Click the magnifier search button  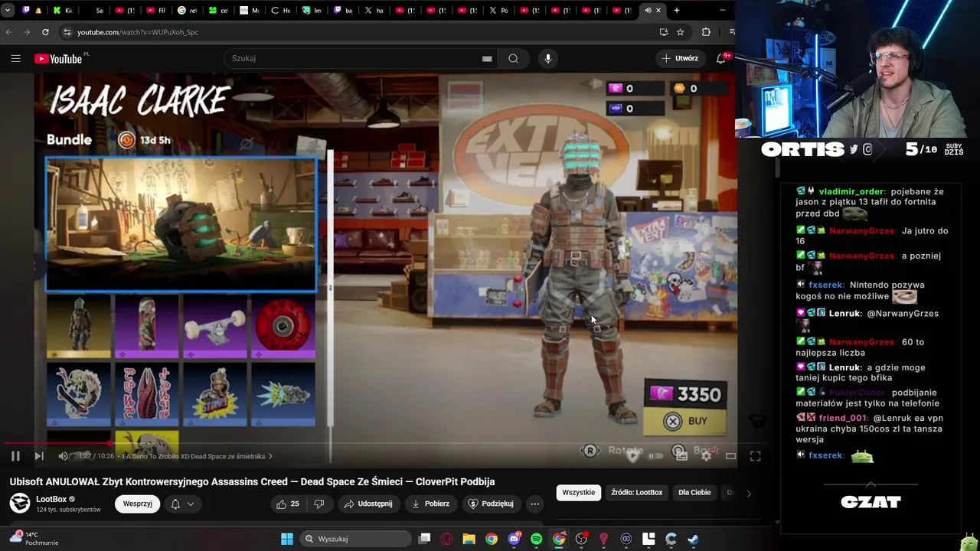tap(513, 58)
